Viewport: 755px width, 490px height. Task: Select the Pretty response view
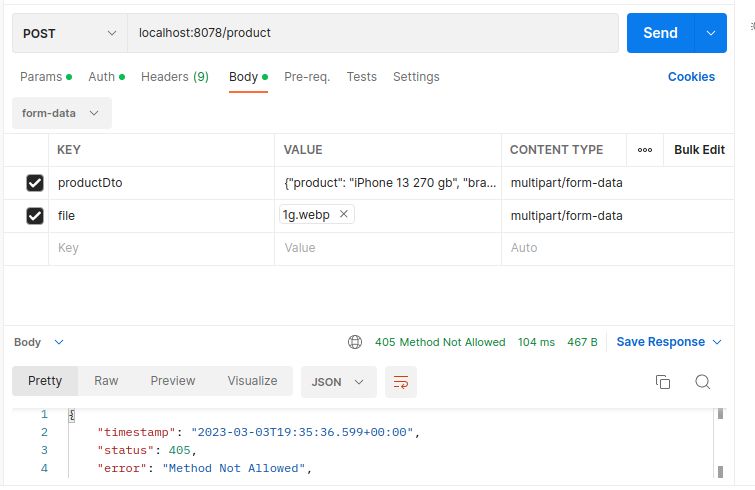[x=45, y=381]
